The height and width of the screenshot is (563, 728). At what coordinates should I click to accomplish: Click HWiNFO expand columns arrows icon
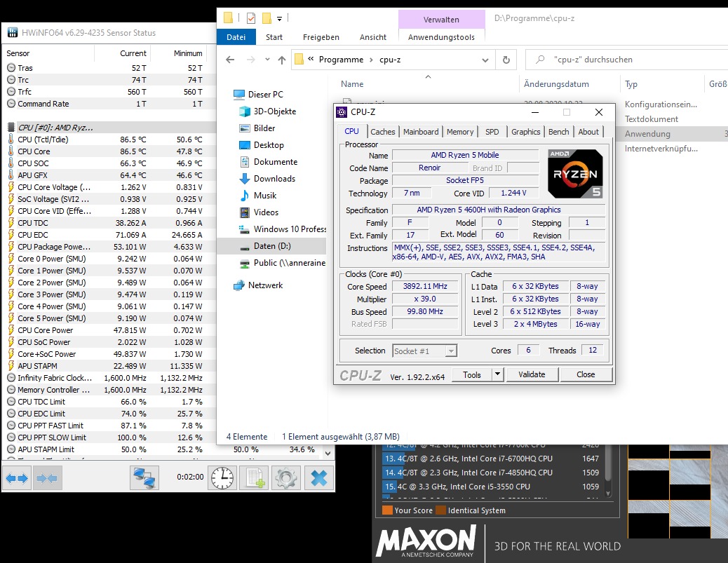tap(17, 477)
